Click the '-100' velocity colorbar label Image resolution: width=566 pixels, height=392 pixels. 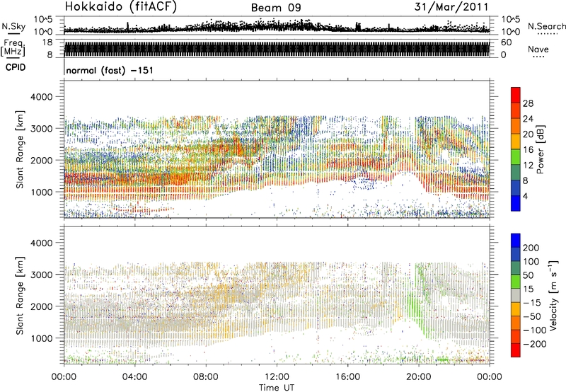click(x=535, y=330)
